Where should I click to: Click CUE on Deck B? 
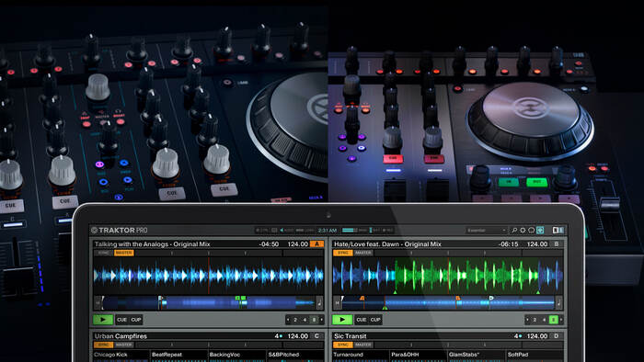point(361,320)
